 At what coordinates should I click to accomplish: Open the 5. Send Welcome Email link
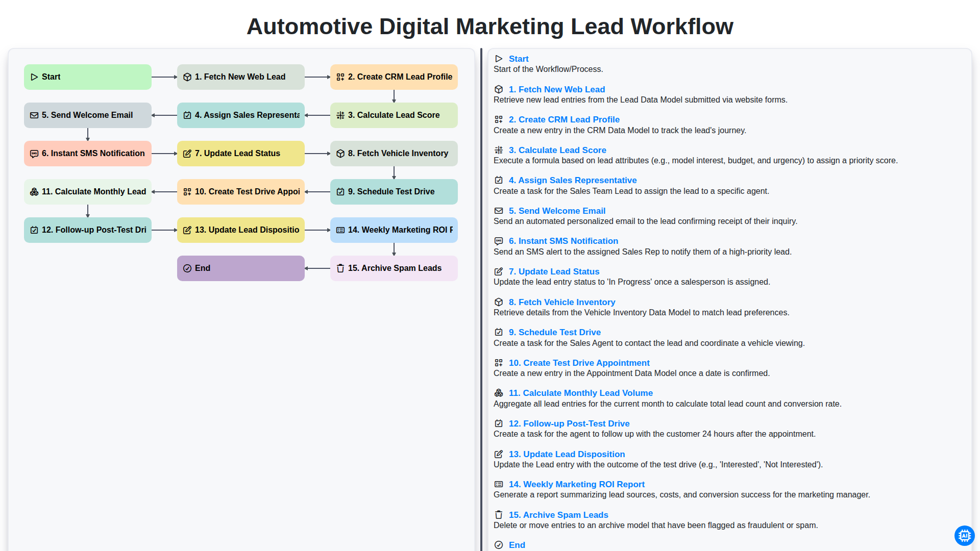[x=557, y=211]
